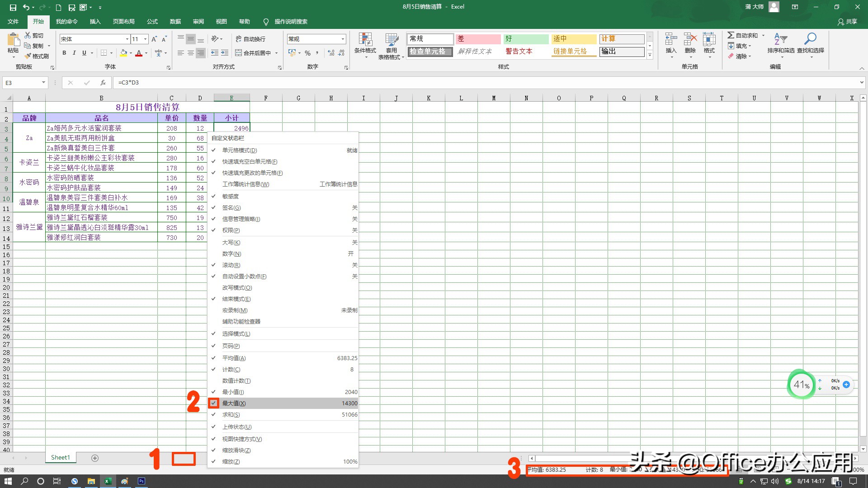Switch to the 数据 ribbon tab
Image resolution: width=868 pixels, height=488 pixels.
tap(175, 22)
